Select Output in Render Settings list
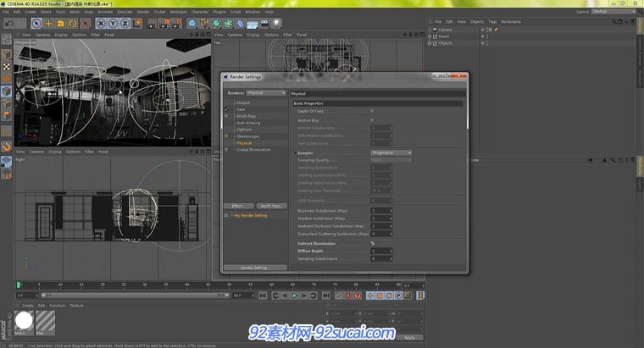The image size is (644, 348). [243, 102]
